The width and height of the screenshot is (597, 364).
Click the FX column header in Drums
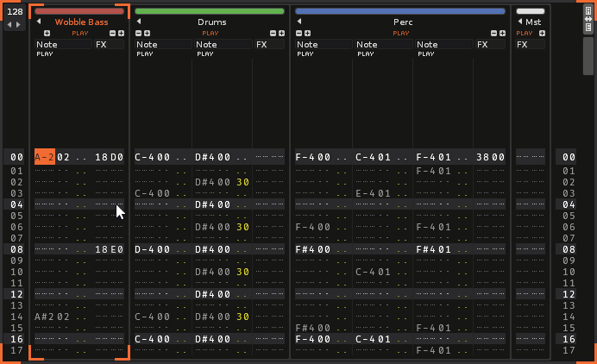point(270,45)
